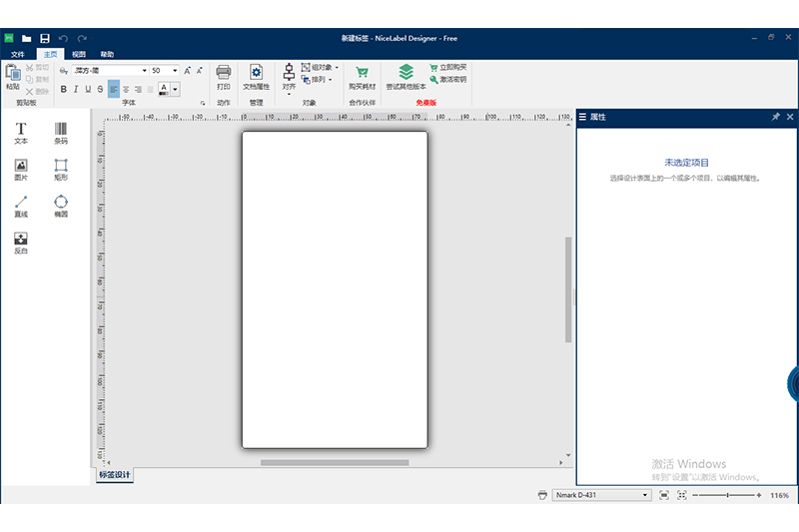Viewport: 799px width, 532px height.
Task: Click the zoom slider in status bar
Action: (x=727, y=495)
